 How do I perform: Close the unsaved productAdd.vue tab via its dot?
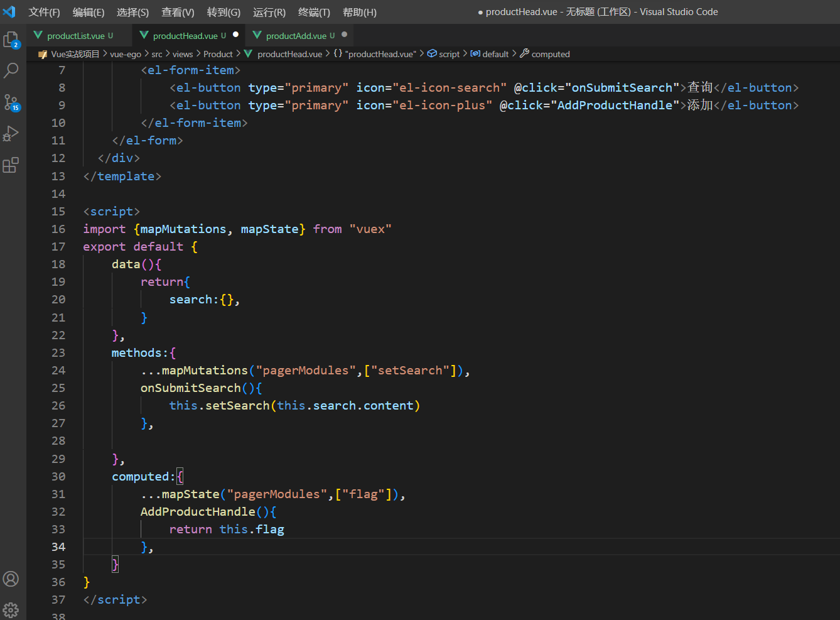(345, 35)
